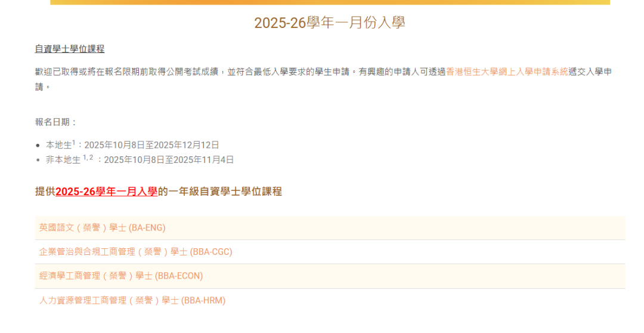This screenshot has height=333, width=644.
Task: View 人力資源管理工商管理 (BBA-HRM) programme
Action: click(x=132, y=300)
